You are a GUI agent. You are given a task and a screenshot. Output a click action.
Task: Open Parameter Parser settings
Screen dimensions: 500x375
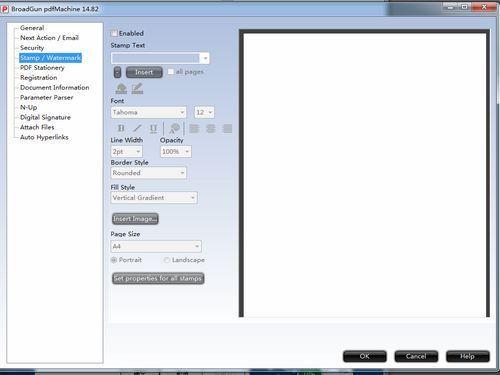point(47,98)
